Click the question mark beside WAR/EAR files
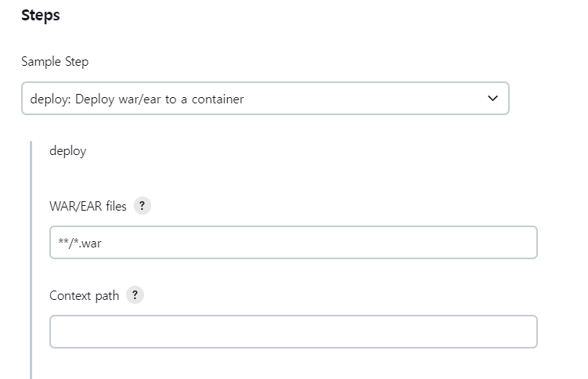The height and width of the screenshot is (379, 588). pyautogui.click(x=142, y=205)
